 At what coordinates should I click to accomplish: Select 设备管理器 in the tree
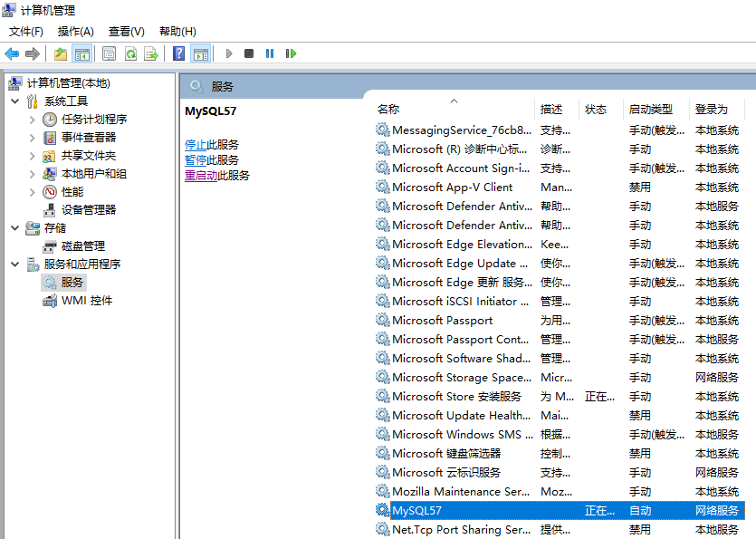coord(89,210)
